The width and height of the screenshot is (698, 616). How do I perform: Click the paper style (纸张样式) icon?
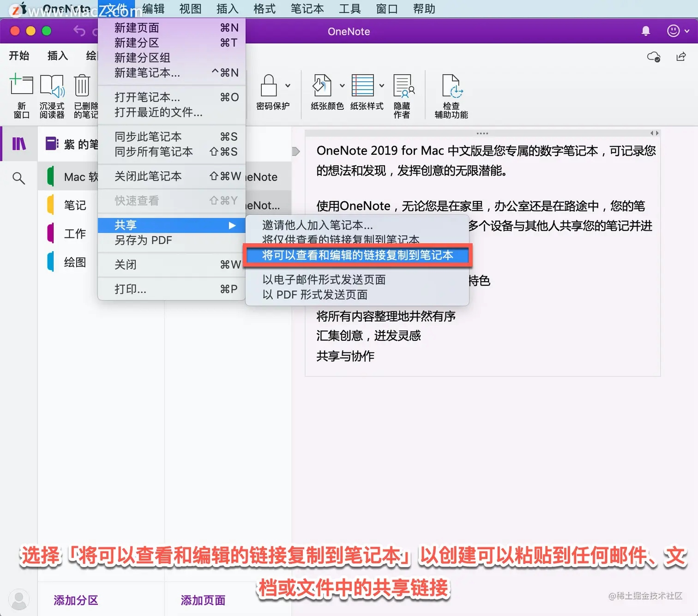pyautogui.click(x=363, y=85)
